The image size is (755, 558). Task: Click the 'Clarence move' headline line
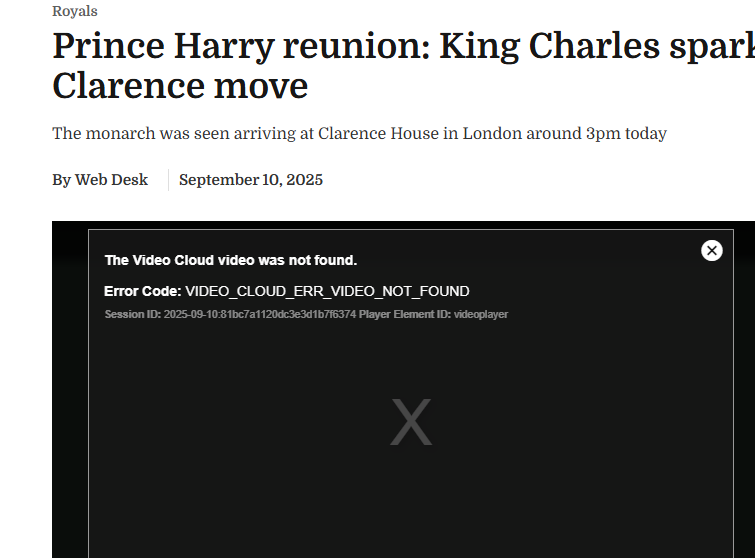[x=180, y=86]
